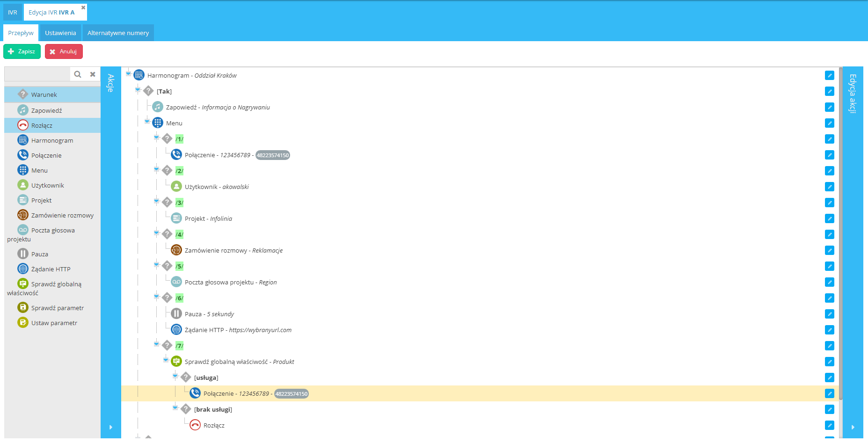Edit the Poczta głosowa projektu Region row

tap(830, 282)
